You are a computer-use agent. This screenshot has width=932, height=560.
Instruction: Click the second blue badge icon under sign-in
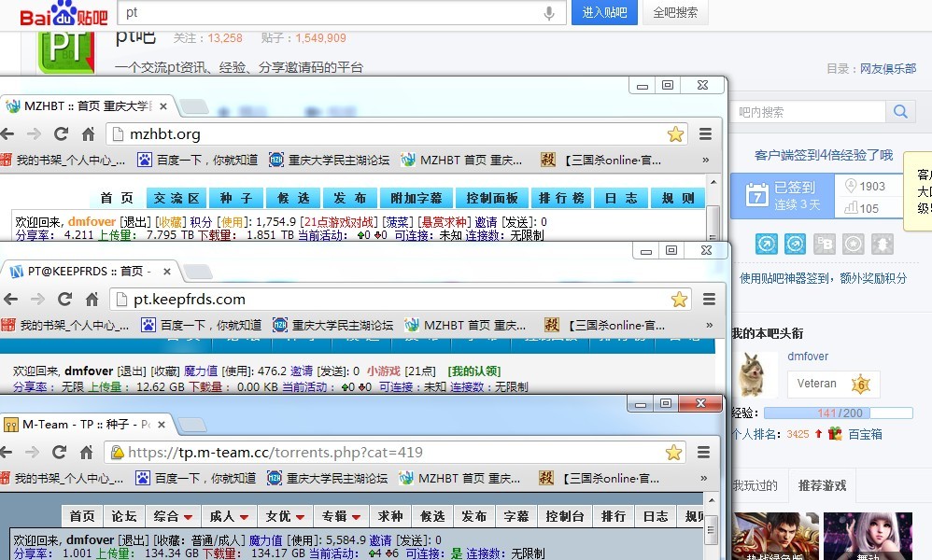(x=795, y=244)
